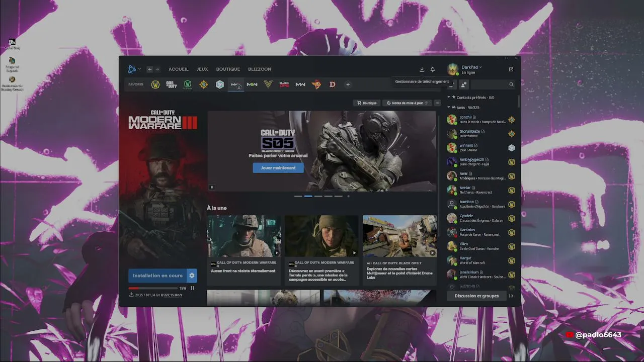Select the white MW favorite icon

[x=300, y=84]
